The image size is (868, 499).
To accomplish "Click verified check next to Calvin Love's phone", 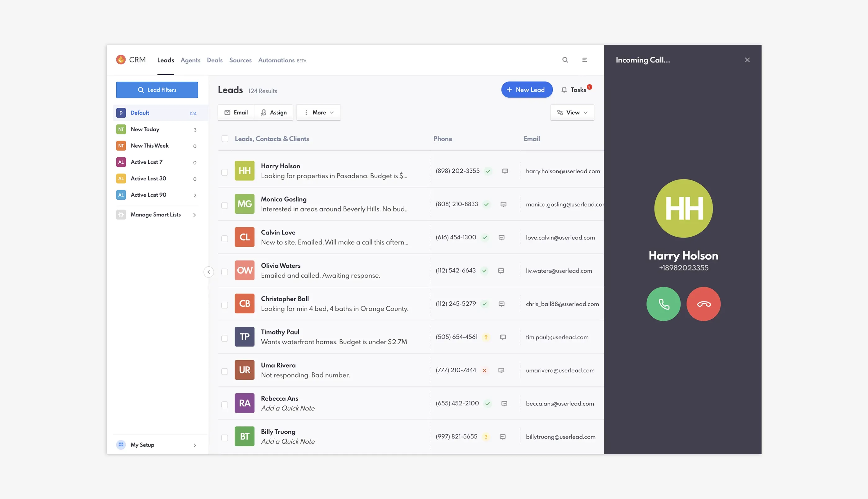I will (485, 238).
